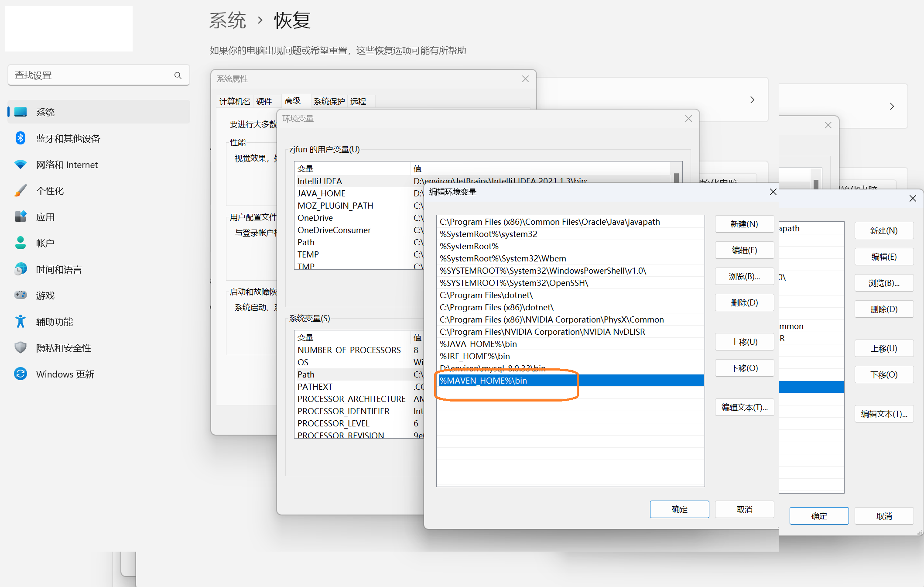This screenshot has width=924, height=587.
Task: Confirm changes with 确定
Action: (x=679, y=509)
